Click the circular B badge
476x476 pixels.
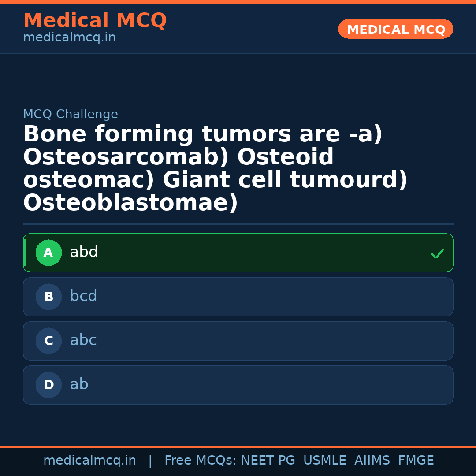pos(48,297)
